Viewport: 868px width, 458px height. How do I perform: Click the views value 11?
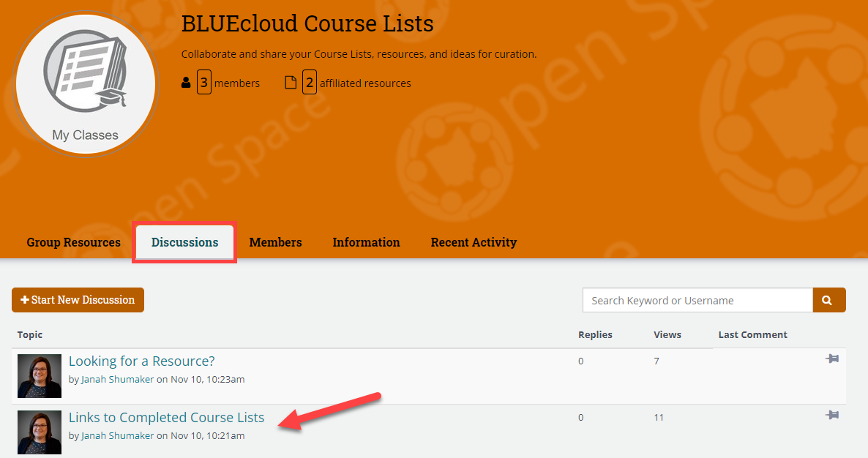coord(659,418)
